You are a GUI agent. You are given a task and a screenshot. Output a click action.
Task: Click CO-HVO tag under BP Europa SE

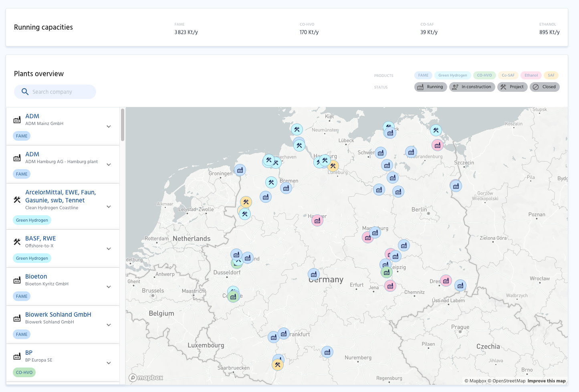(24, 372)
